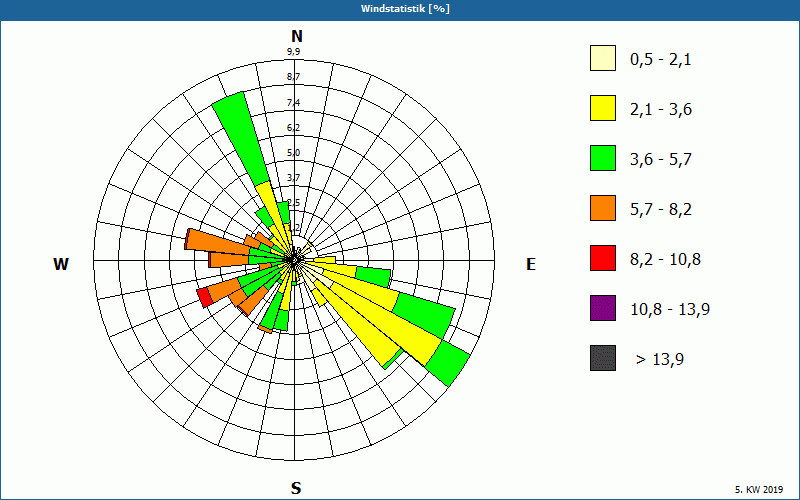
Task: Click the 7,4 radial axis value
Action: pyautogui.click(x=293, y=103)
